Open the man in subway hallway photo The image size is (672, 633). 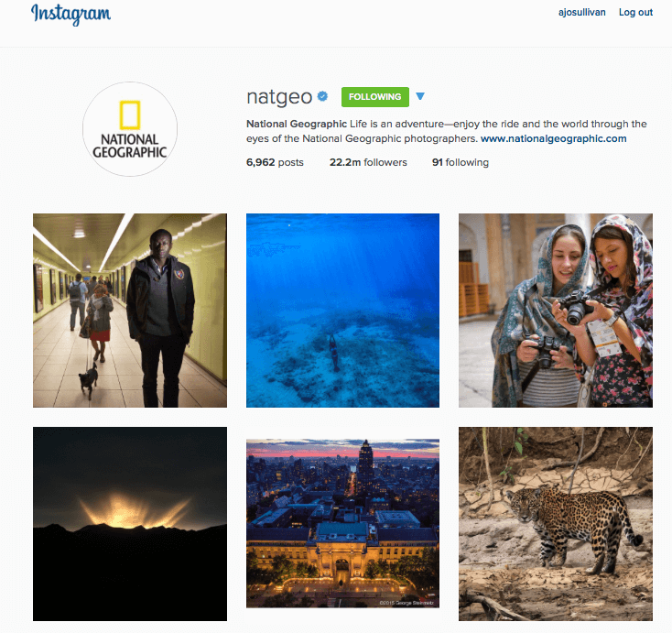[x=130, y=311]
